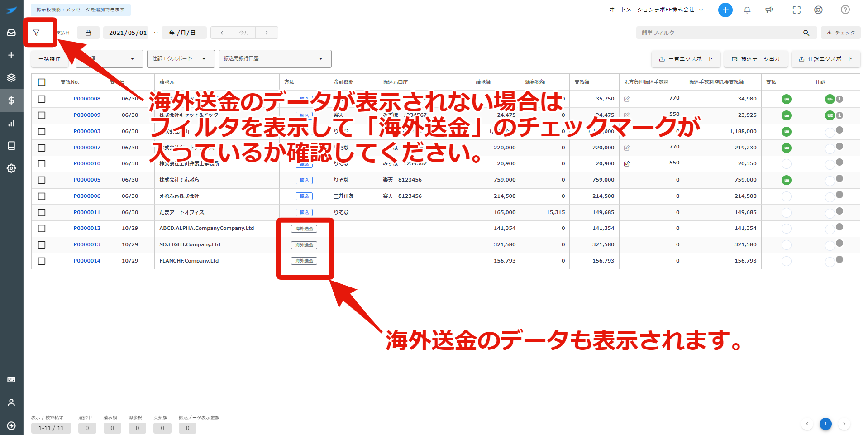Check the row P0000003 checkbox

[x=42, y=132]
